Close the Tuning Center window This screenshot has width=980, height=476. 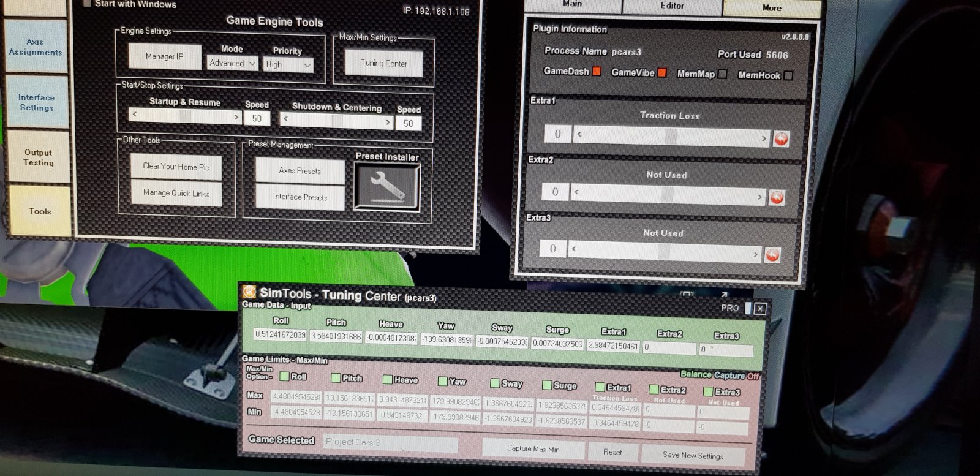tap(760, 309)
